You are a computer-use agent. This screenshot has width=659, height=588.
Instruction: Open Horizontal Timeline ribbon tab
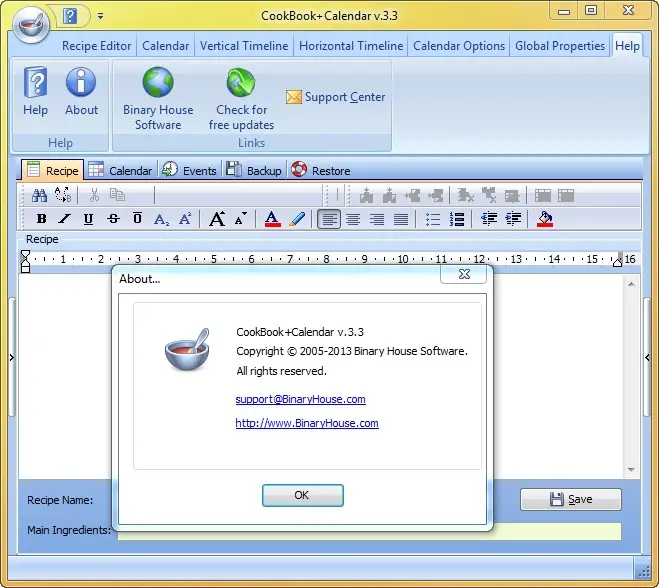pyautogui.click(x=351, y=46)
